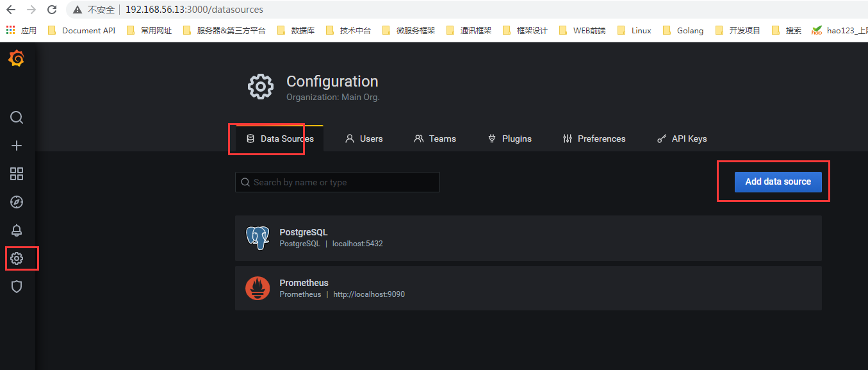Open the WEB前端 bookmark folder
Viewport: 868px width, 370px height.
(x=582, y=30)
